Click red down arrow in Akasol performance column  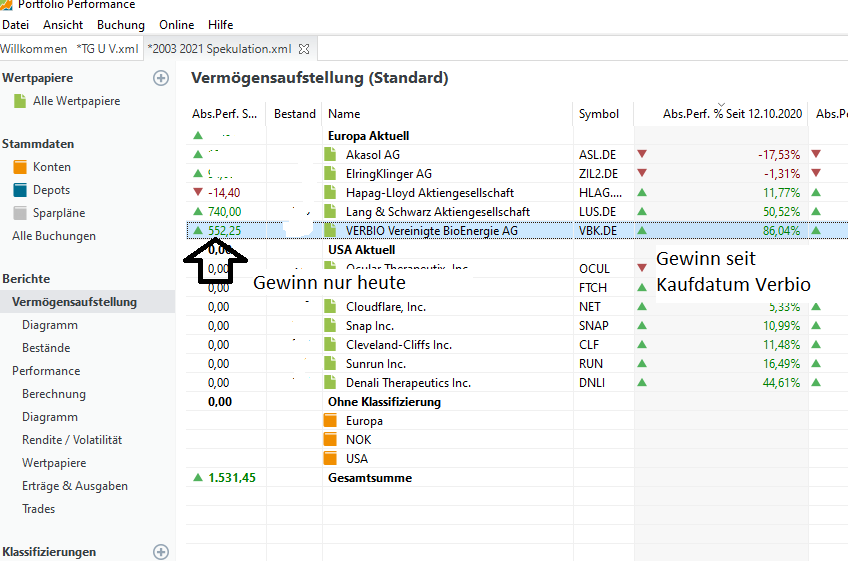(642, 154)
